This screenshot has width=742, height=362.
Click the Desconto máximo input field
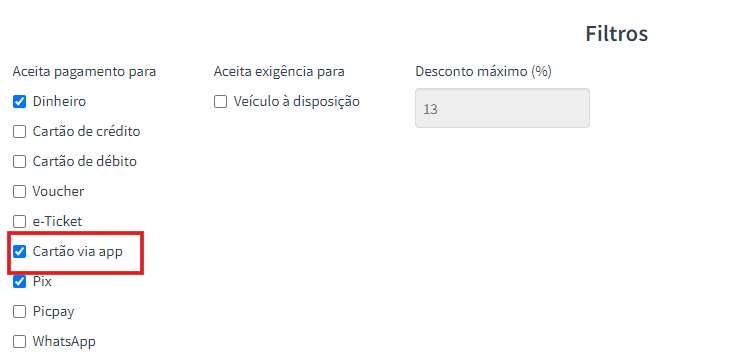pos(502,108)
